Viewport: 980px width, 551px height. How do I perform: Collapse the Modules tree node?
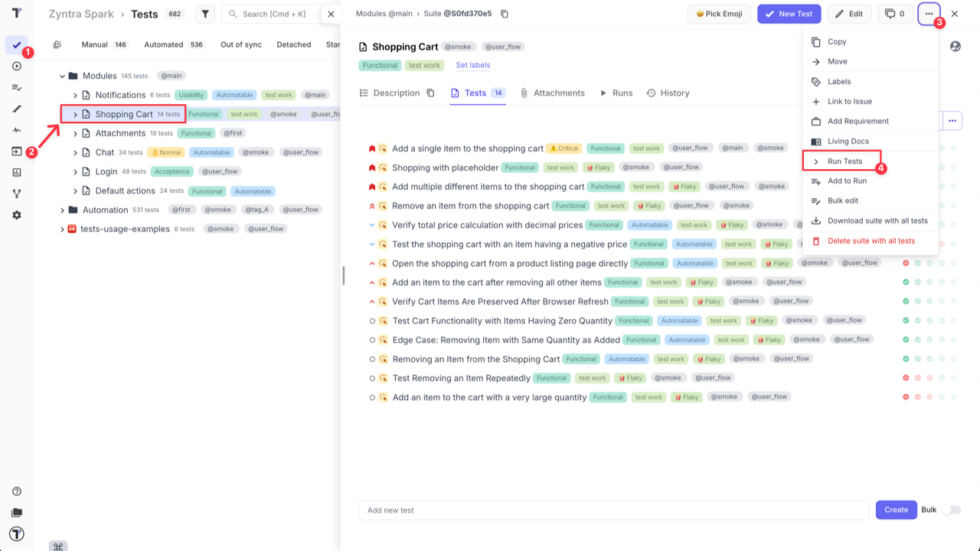point(61,76)
